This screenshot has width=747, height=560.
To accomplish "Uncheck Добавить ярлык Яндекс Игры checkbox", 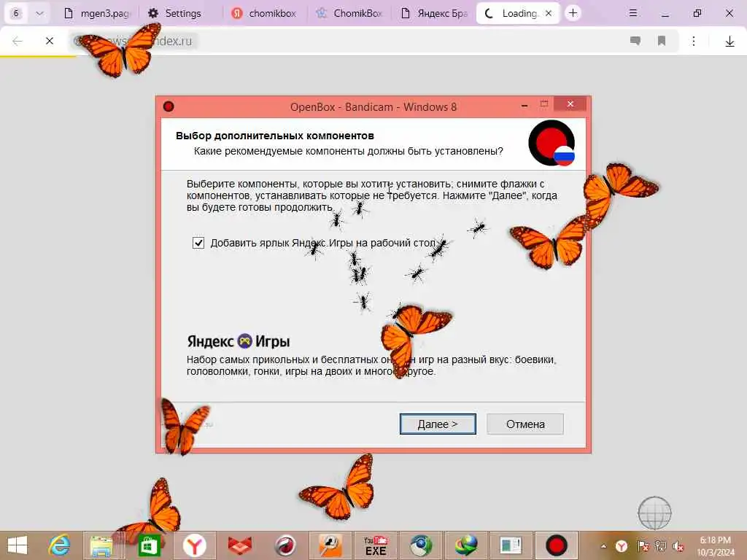I will 198,243.
